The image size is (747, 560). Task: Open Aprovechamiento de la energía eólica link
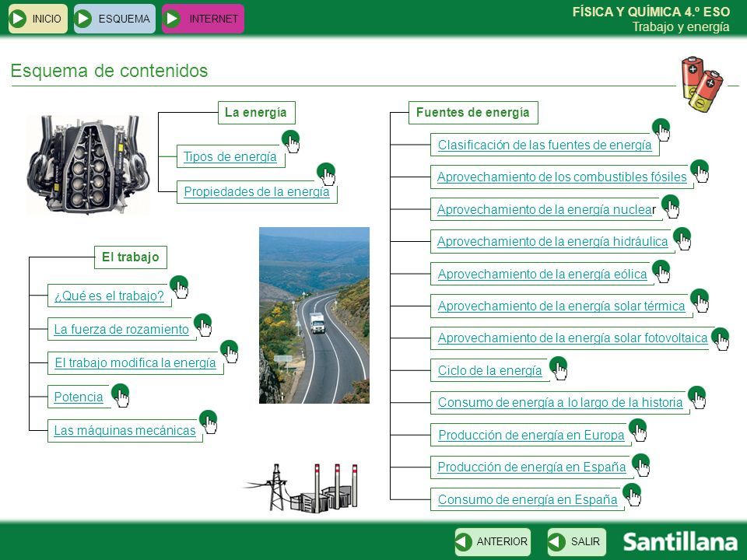[542, 275]
